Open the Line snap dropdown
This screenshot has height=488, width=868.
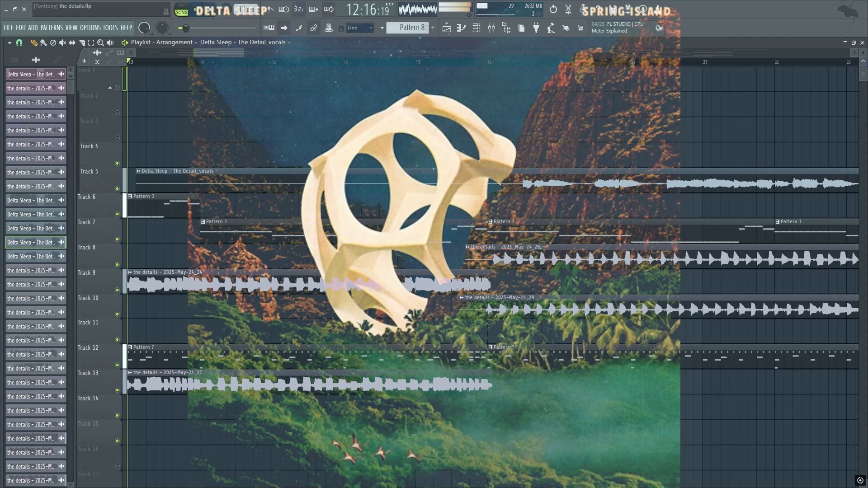(x=360, y=28)
